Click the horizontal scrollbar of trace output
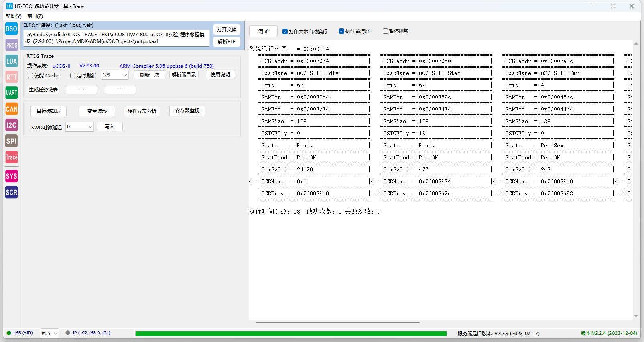 (x=337, y=322)
